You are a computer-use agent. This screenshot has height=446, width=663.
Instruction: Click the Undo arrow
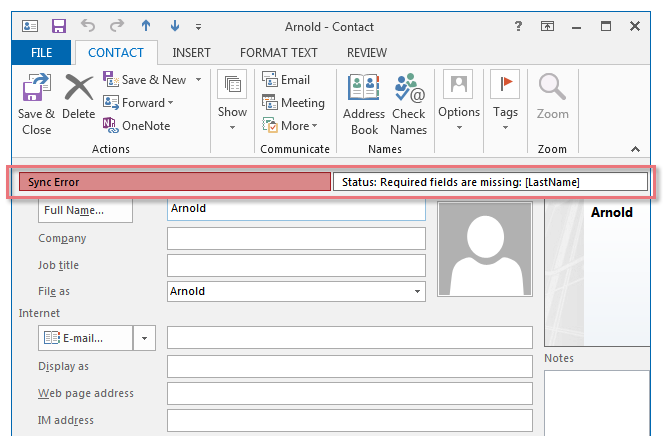click(x=88, y=26)
